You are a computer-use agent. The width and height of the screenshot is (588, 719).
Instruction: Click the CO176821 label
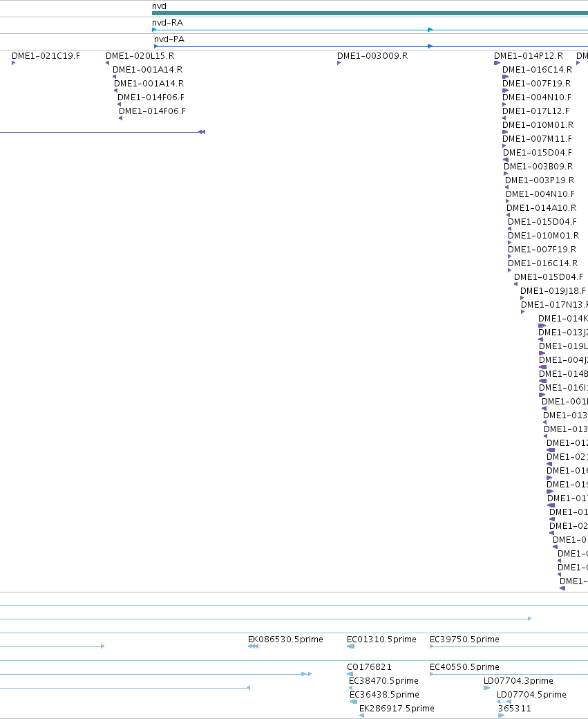(x=369, y=666)
